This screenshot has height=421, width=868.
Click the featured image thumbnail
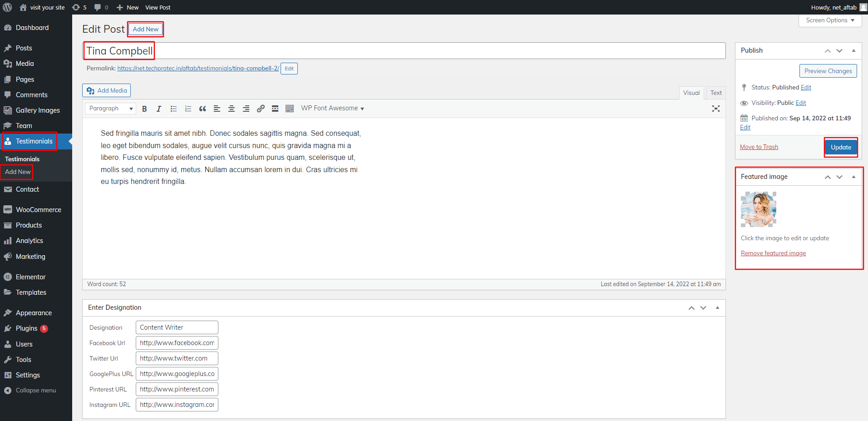click(759, 209)
